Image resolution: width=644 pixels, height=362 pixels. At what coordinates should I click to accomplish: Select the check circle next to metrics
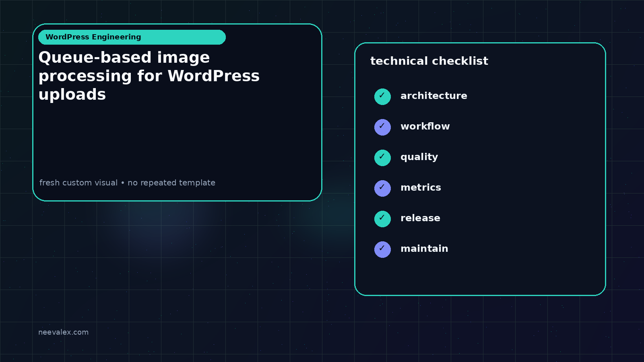(382, 188)
